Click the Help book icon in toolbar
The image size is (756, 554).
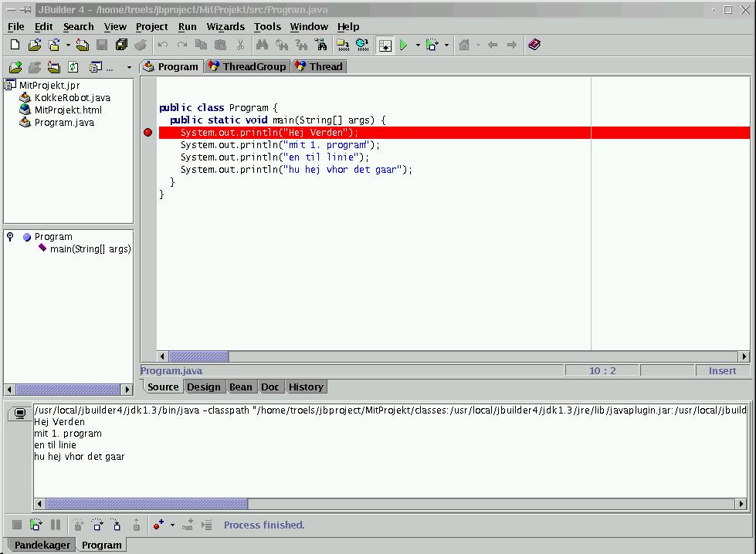click(x=534, y=46)
